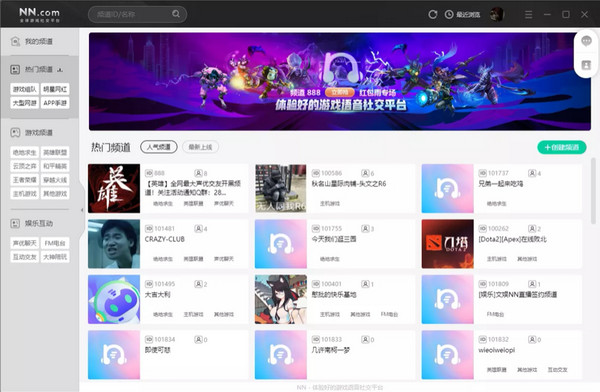Click the 热门频道 sidebar icon
This screenshot has height=392, width=600.
coord(15,69)
